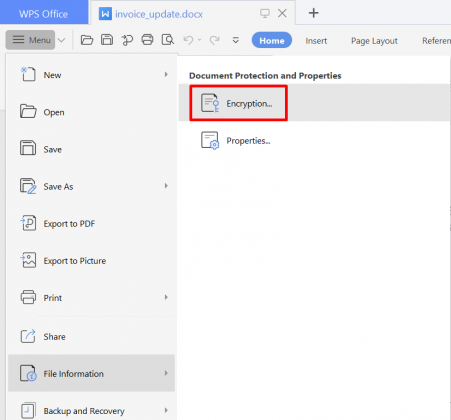Click the WPS Office home tab
Screen dimensions: 451x420
pos(44,13)
